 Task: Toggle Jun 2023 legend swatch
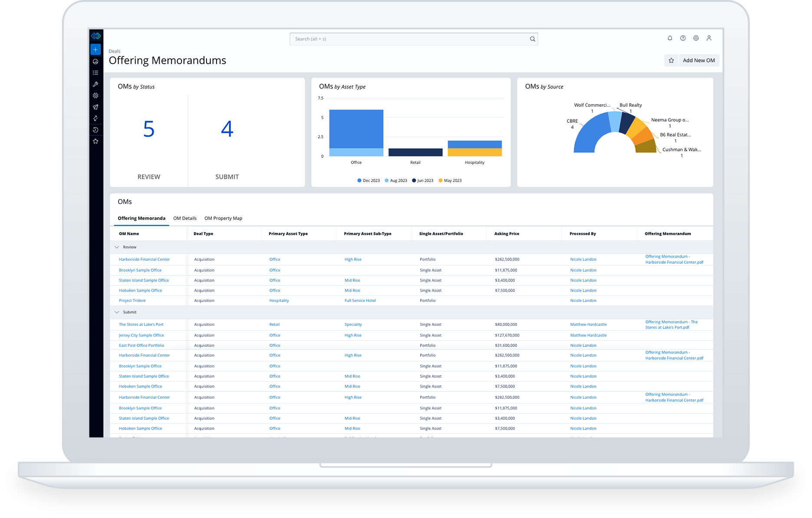(414, 180)
